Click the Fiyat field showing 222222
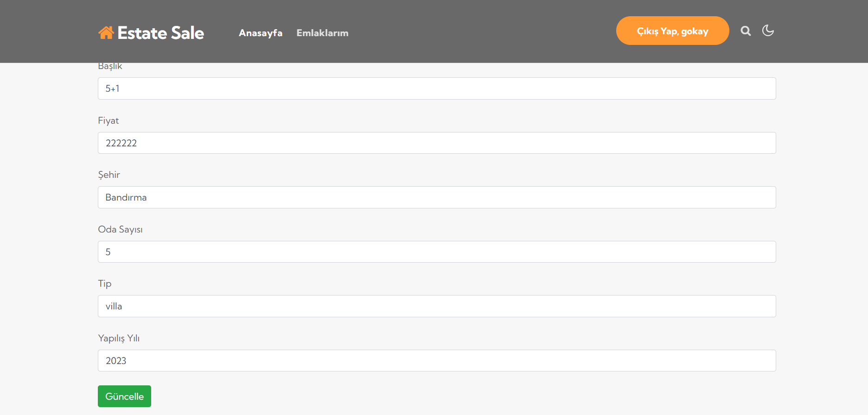The image size is (868, 415). [x=436, y=143]
